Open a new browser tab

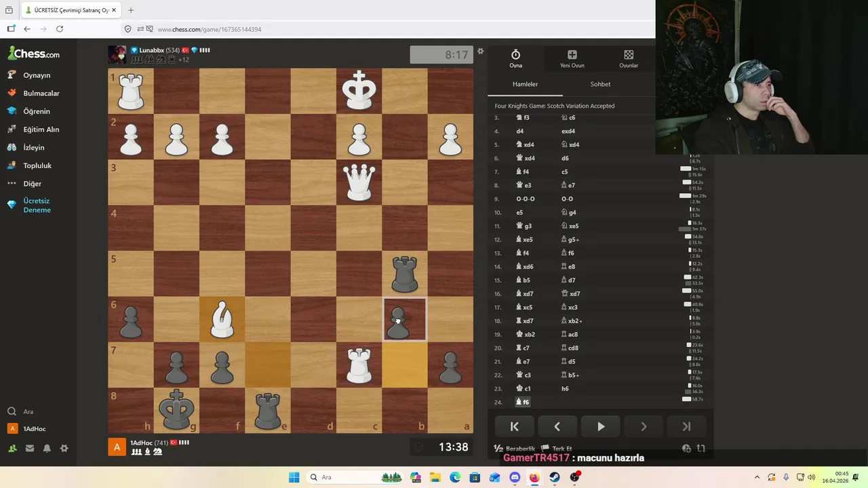coord(131,10)
